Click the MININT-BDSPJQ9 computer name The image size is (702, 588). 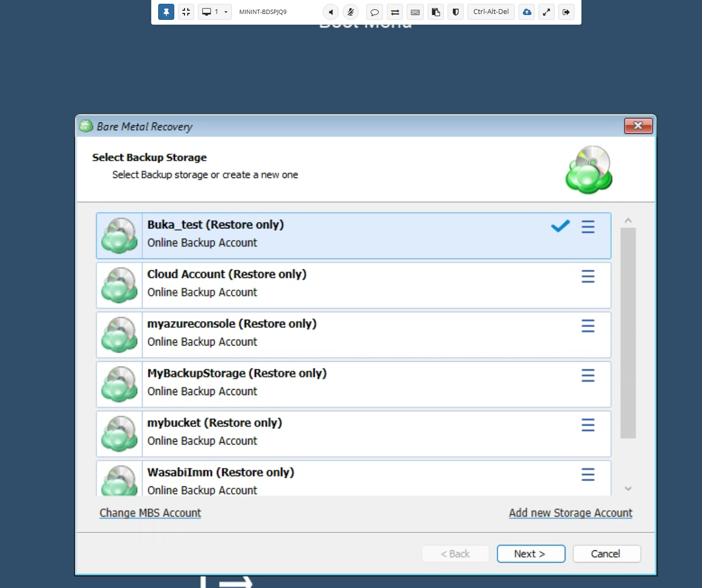pos(263,12)
